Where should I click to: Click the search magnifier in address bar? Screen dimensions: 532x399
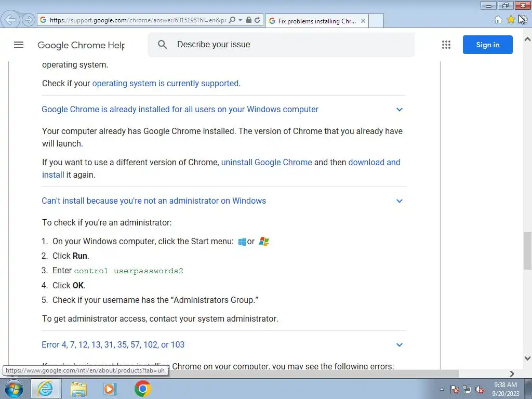pos(232,20)
